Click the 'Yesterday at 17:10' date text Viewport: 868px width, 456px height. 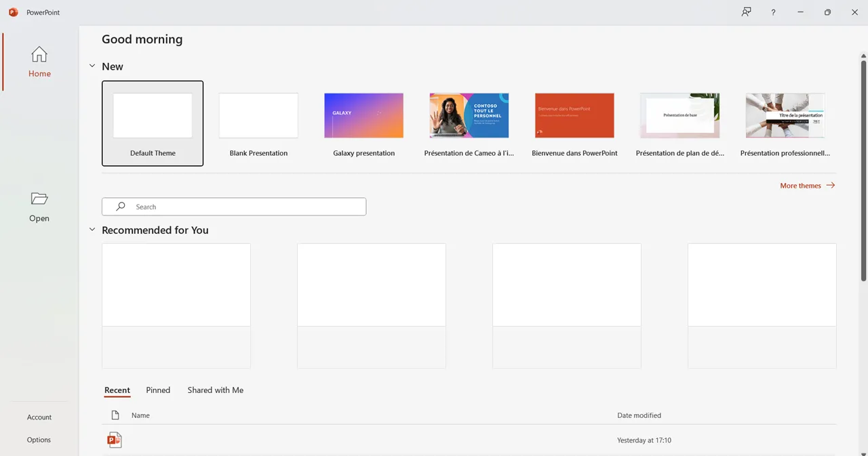(x=644, y=440)
